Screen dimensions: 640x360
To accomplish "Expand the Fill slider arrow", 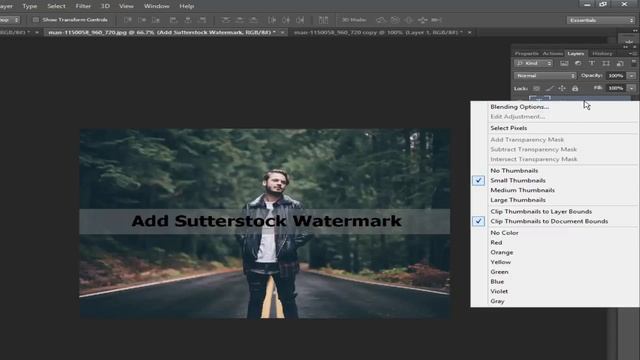I will [632, 88].
